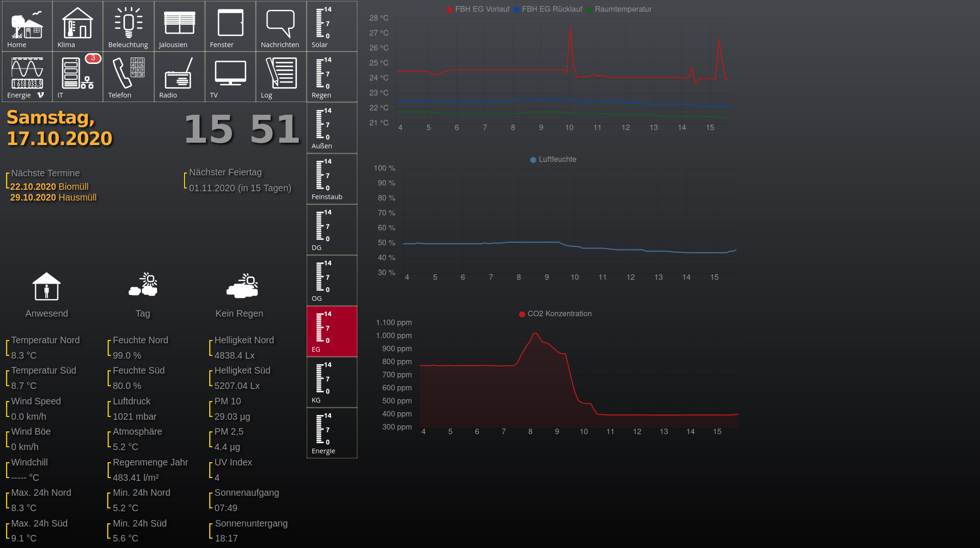Click the Anwesend presence status icon
980x548 pixels.
coord(47,287)
